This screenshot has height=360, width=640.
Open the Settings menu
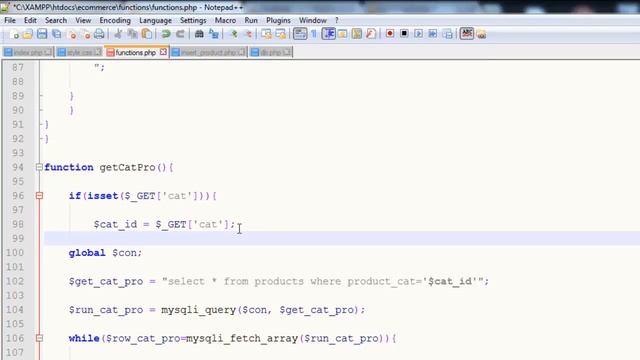pyautogui.click(x=193, y=20)
